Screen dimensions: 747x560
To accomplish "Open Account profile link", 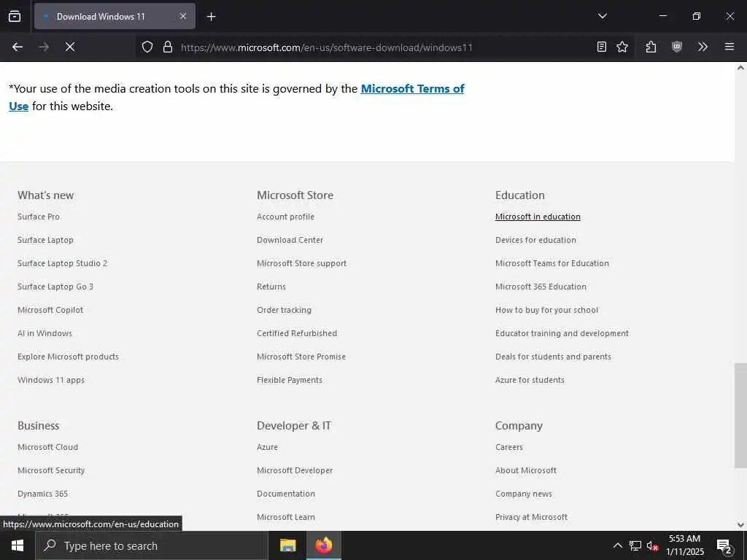I will point(285,217).
